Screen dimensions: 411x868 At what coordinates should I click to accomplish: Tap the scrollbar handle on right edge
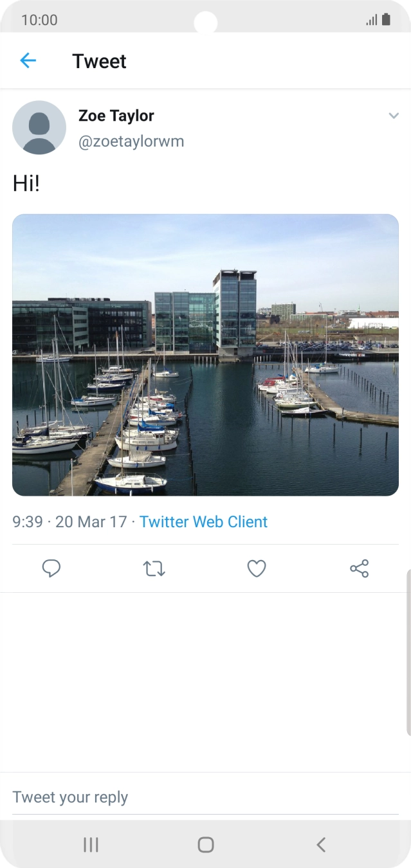point(408,653)
